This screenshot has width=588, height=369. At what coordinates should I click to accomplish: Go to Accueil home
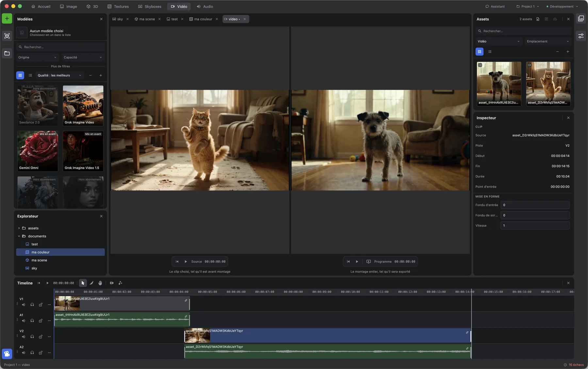(41, 7)
